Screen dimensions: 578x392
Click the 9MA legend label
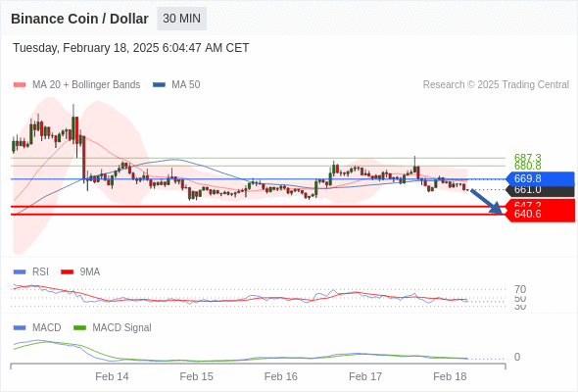click(90, 272)
